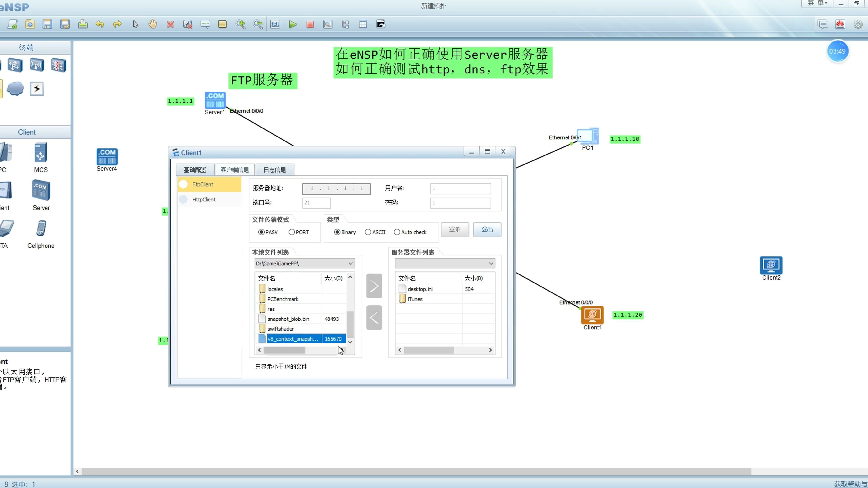This screenshot has width=868, height=488.
Task: Select FtpClient in the left list
Action: (210, 184)
